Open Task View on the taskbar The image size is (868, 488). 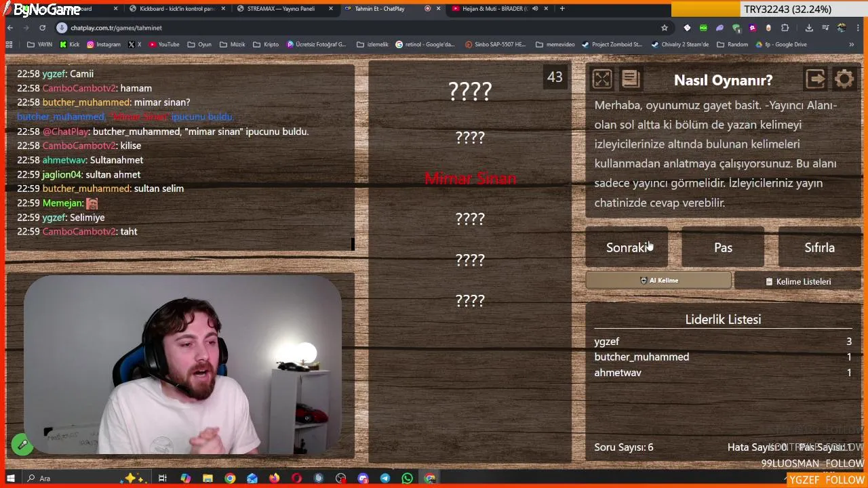163,479
